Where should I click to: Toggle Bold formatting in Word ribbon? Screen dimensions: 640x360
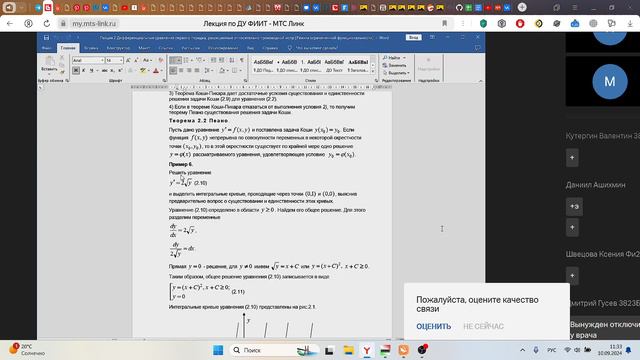[76, 71]
